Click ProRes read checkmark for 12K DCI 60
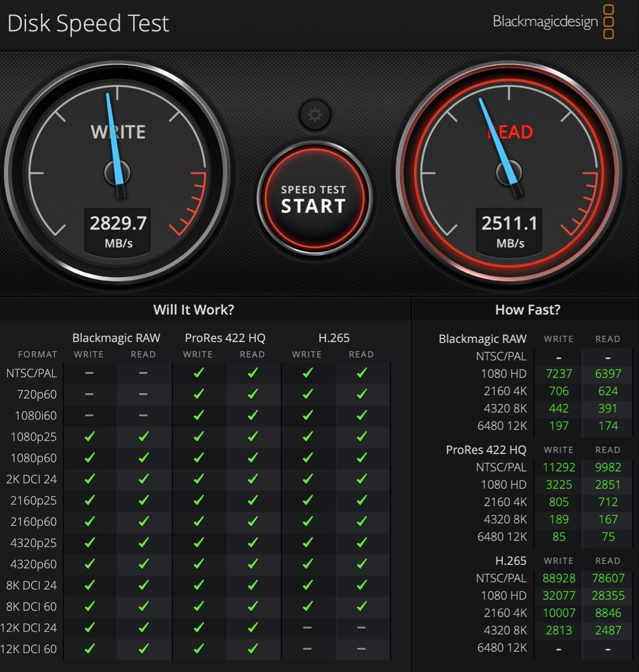639x672 pixels. [253, 649]
